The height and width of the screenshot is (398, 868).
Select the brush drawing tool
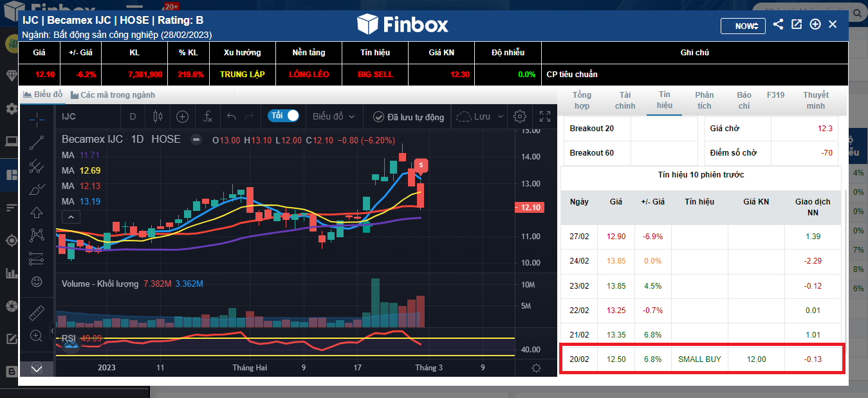(x=37, y=189)
